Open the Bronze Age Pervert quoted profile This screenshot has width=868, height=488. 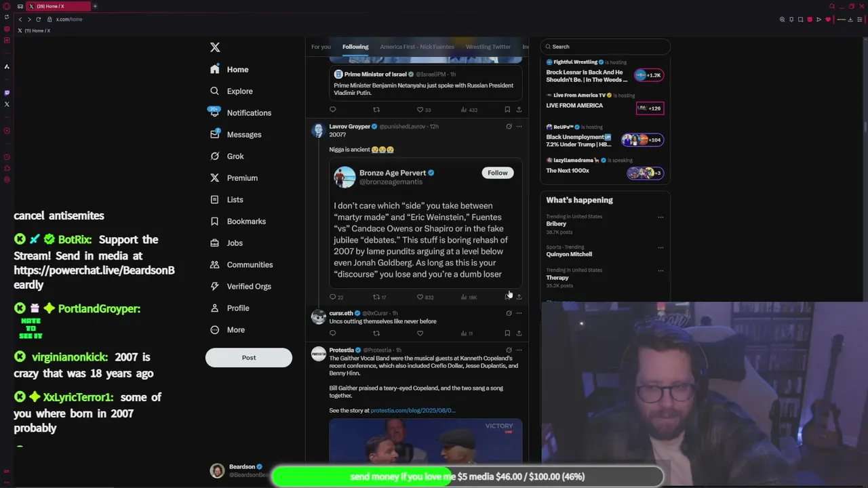point(393,173)
